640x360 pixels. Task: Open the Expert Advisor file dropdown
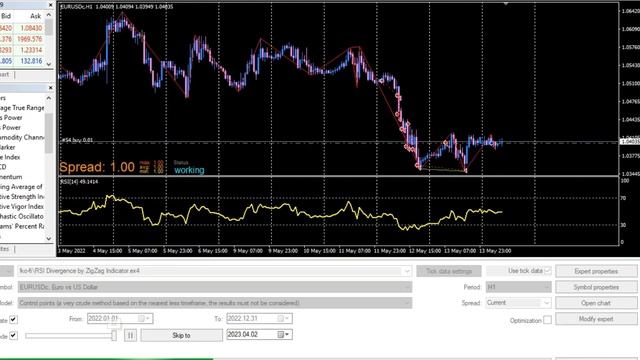click(407, 271)
